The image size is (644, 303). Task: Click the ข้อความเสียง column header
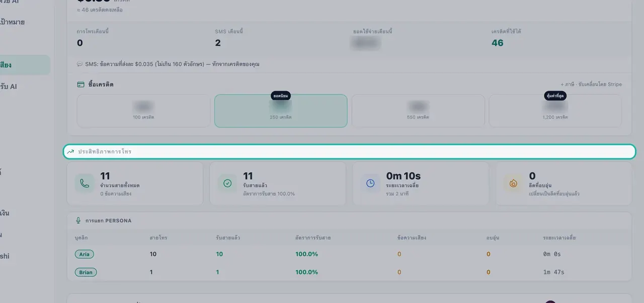click(x=412, y=237)
